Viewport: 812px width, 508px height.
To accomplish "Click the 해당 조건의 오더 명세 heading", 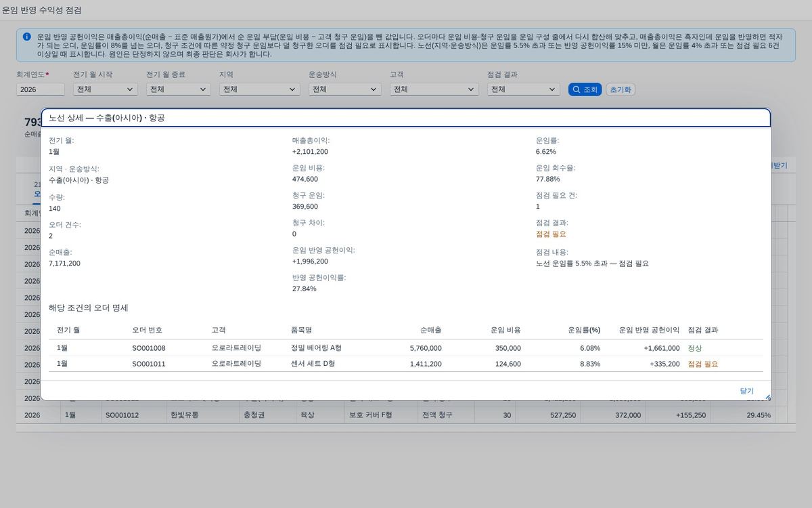I will click(89, 308).
